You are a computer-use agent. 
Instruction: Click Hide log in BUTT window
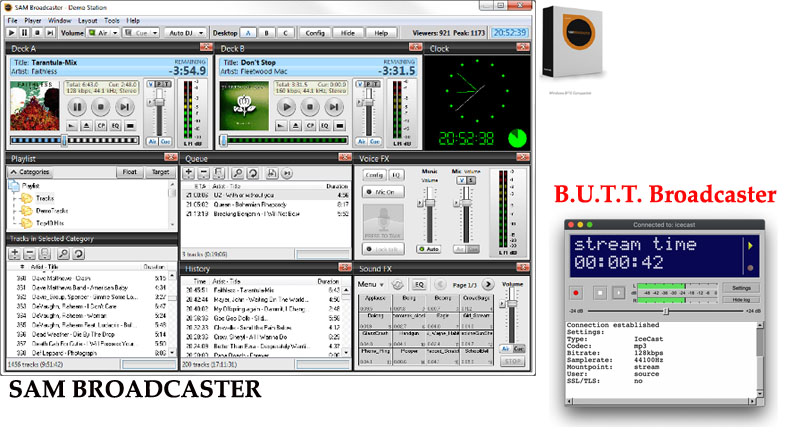[741, 300]
